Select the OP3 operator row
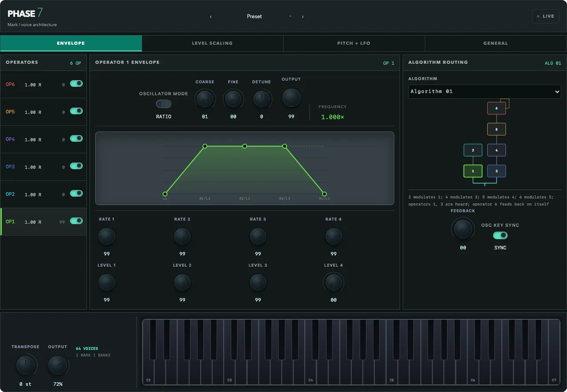Screen dimensions: 567x392 coord(43,167)
